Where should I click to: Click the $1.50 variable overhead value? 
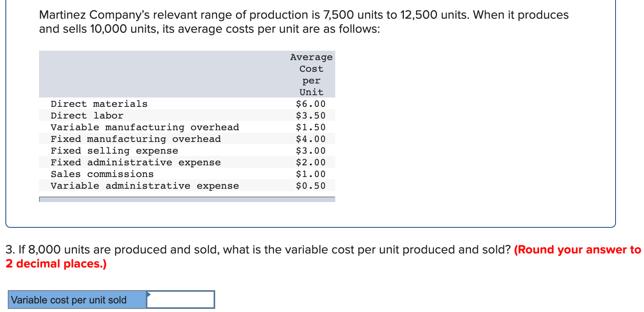pyautogui.click(x=311, y=127)
